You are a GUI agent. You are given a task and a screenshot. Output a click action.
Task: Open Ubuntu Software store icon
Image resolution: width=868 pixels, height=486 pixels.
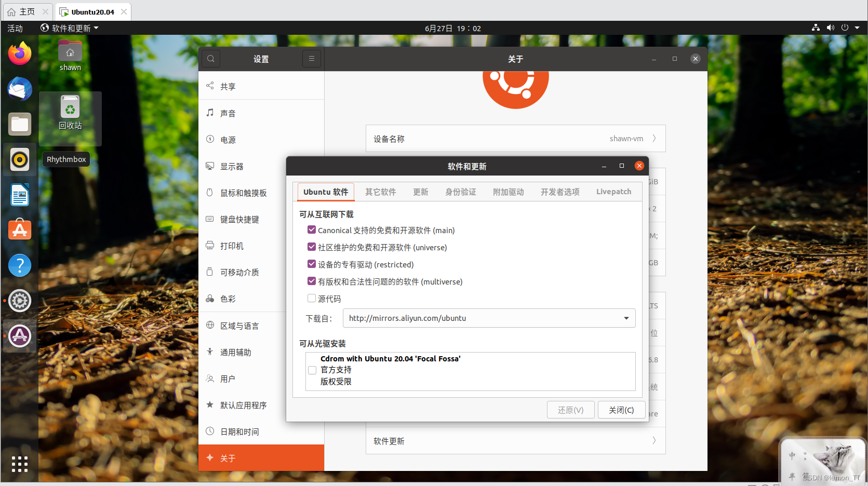point(20,230)
